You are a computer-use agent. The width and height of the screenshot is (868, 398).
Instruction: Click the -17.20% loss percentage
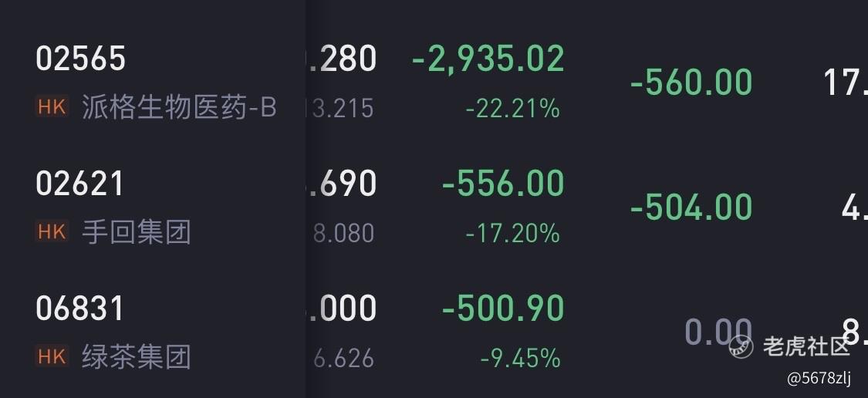tap(512, 233)
